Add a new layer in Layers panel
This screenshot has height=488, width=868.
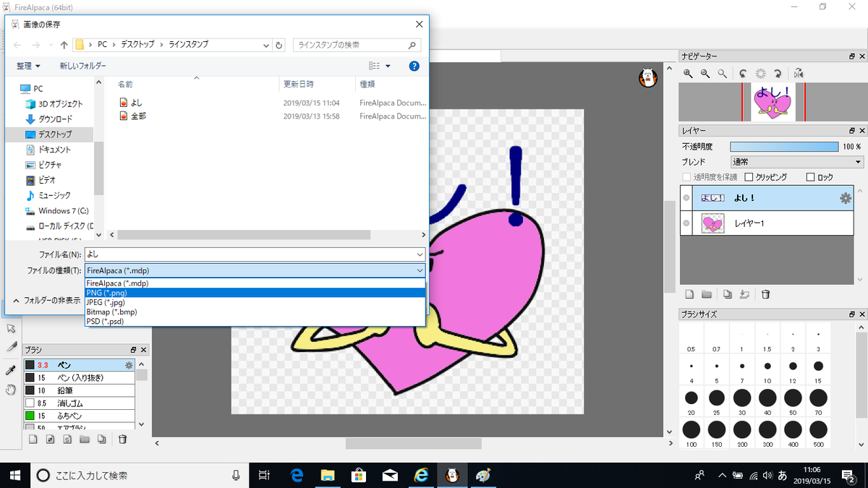[689, 294]
